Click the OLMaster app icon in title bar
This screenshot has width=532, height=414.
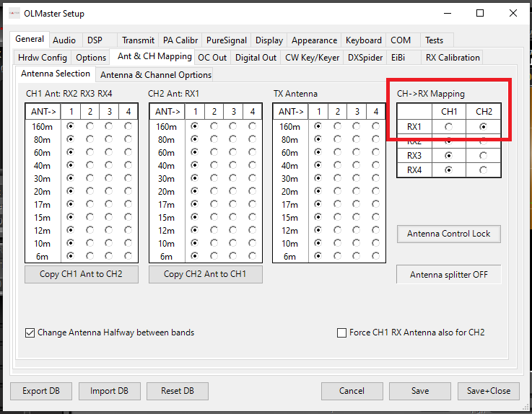pos(14,14)
